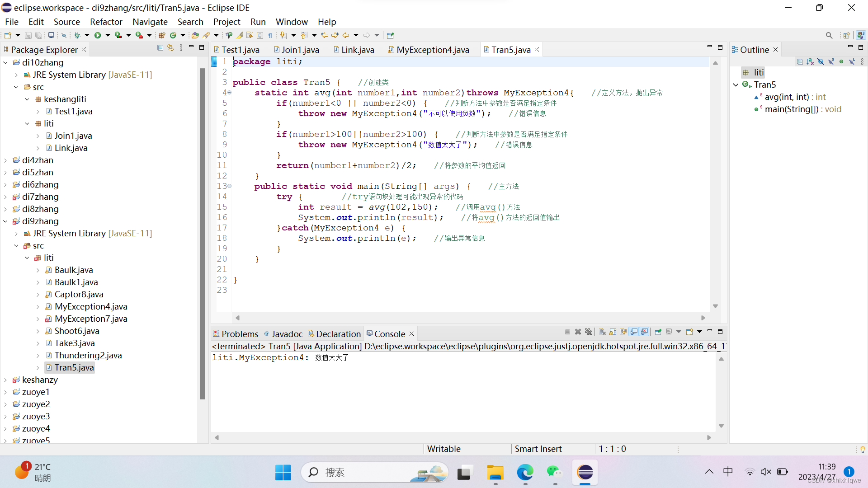Click the Pin Console icon
The image size is (868, 488).
(658, 332)
